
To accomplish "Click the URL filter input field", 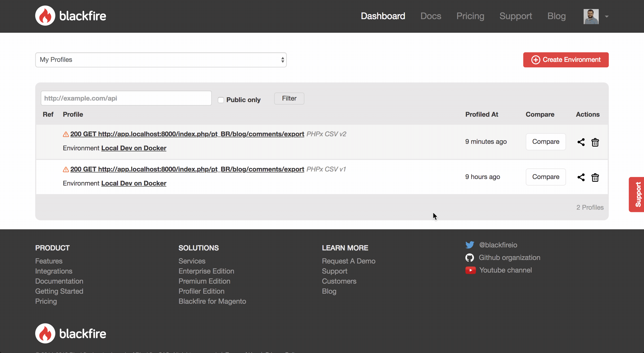I will coord(126,98).
